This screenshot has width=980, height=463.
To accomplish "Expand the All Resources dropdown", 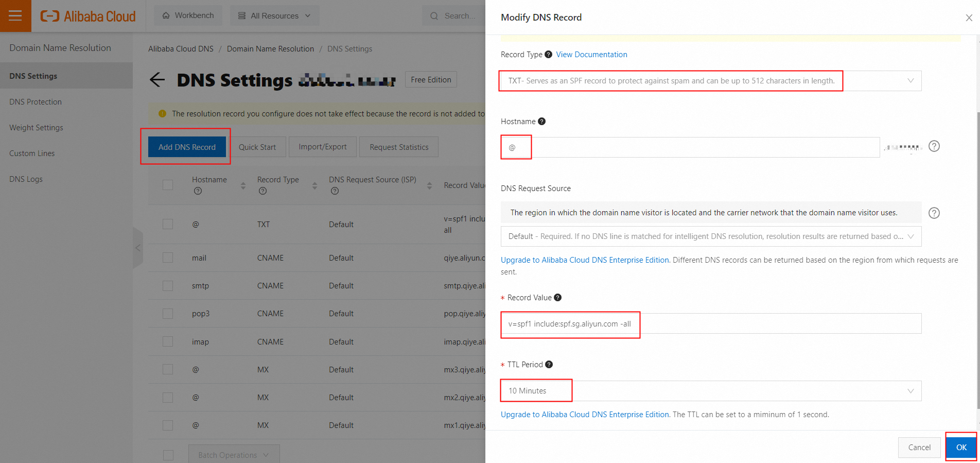I will pos(274,15).
